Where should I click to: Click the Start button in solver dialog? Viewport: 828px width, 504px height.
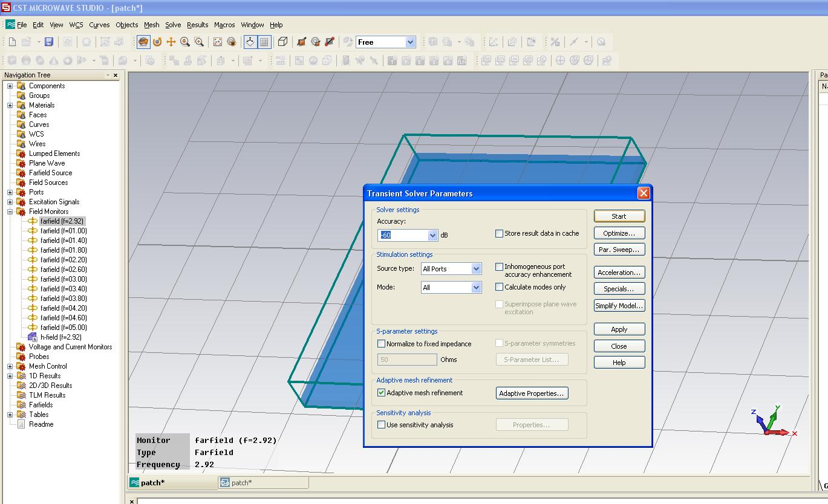(619, 216)
